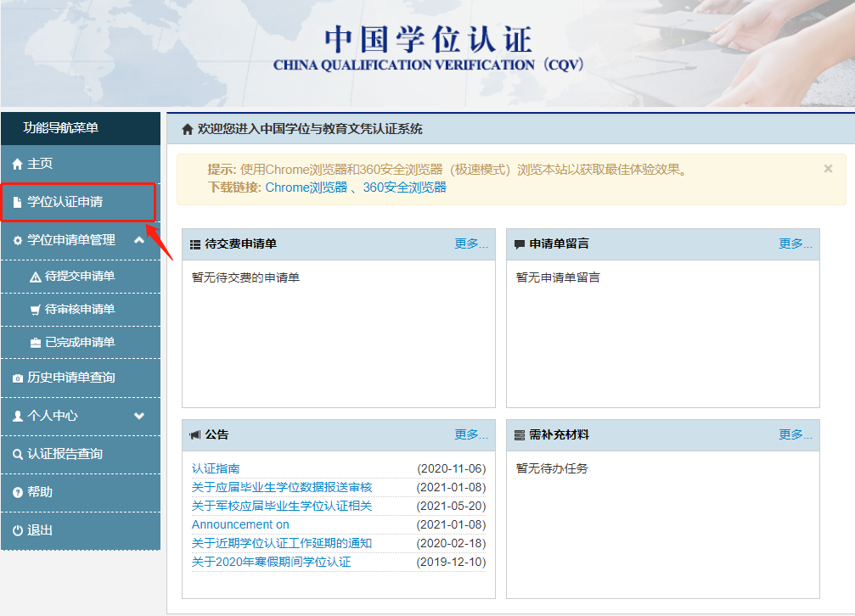
Task: Click 更多 in 需补充材料 panel
Action: 796,434
